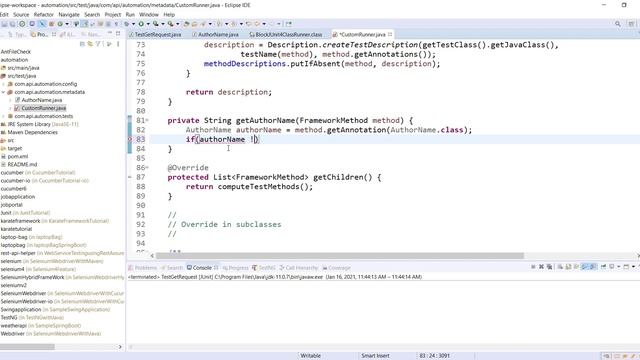Expand the AuthorName.java tree node
This screenshot has width=640, height=360.
pyautogui.click(x=11, y=100)
